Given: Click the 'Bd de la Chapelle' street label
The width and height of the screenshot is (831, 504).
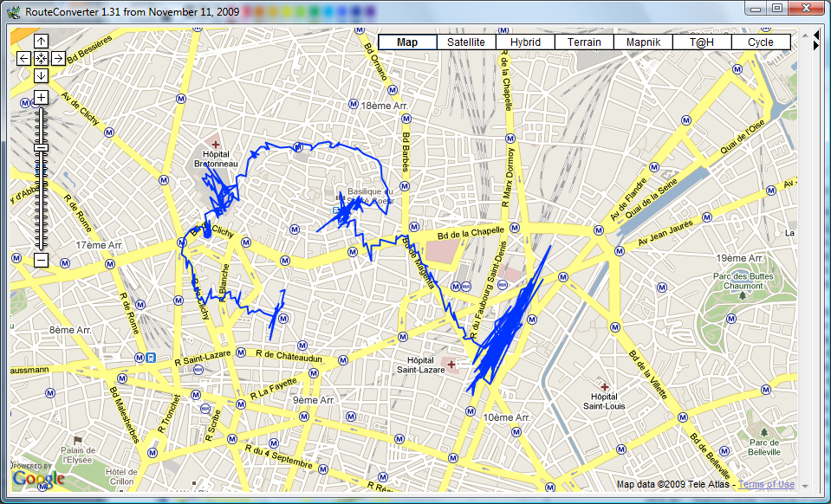Looking at the screenshot, I should 471,232.
